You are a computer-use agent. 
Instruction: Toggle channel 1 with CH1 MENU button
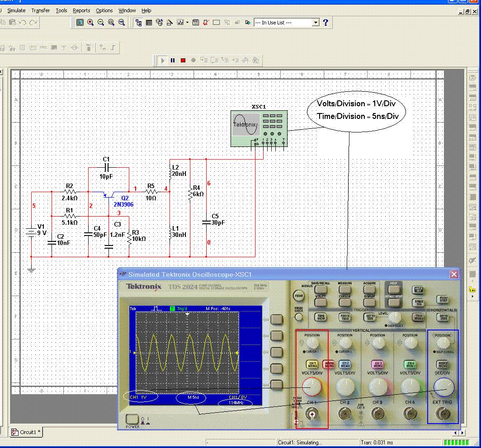click(x=312, y=364)
